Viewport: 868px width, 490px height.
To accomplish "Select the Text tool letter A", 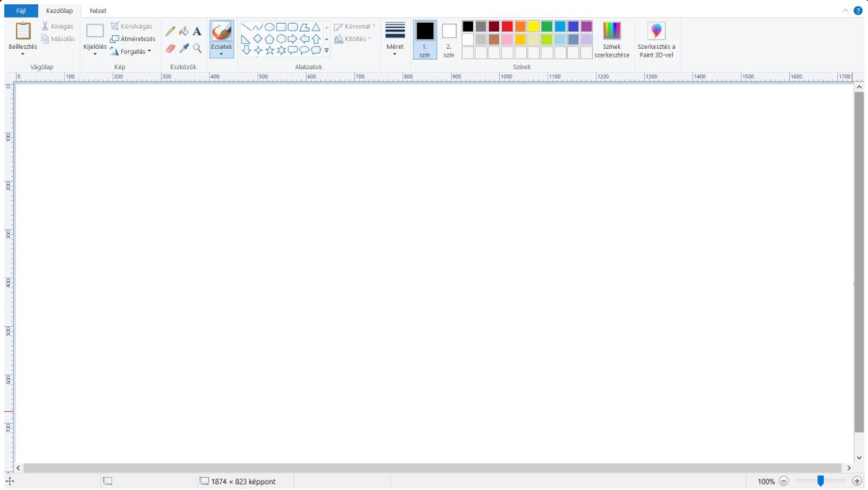I will pyautogui.click(x=197, y=31).
